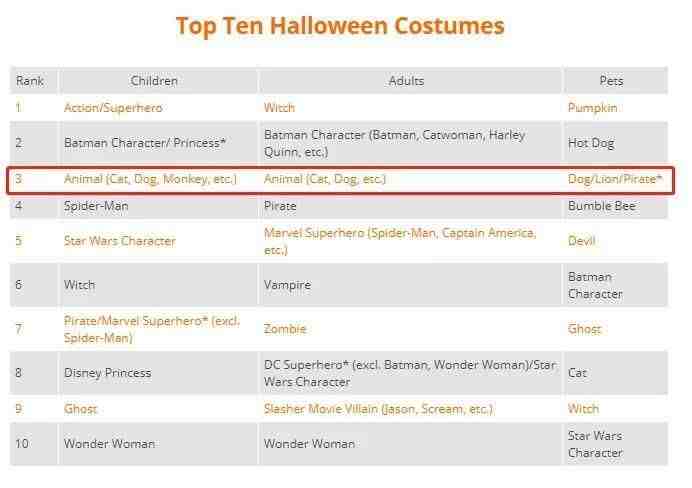This screenshot has width=692, height=488.
Task: Click the Star Wars Character children cell
Action: (120, 241)
